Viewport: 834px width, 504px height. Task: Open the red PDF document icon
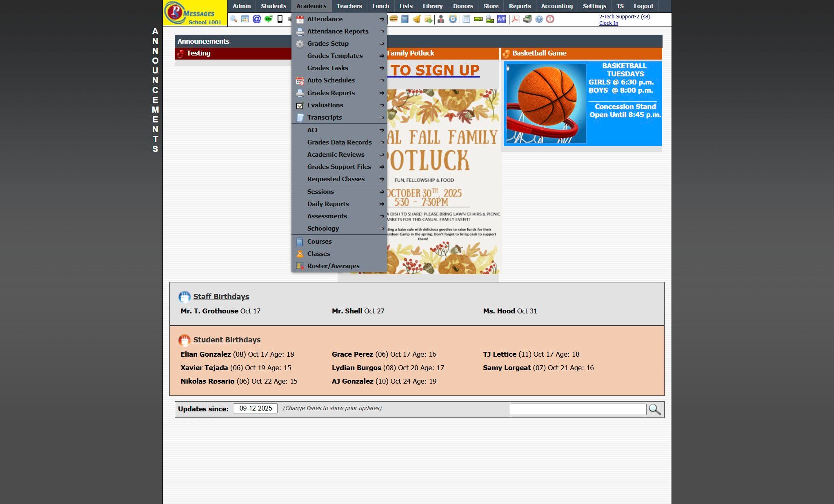coord(516,19)
